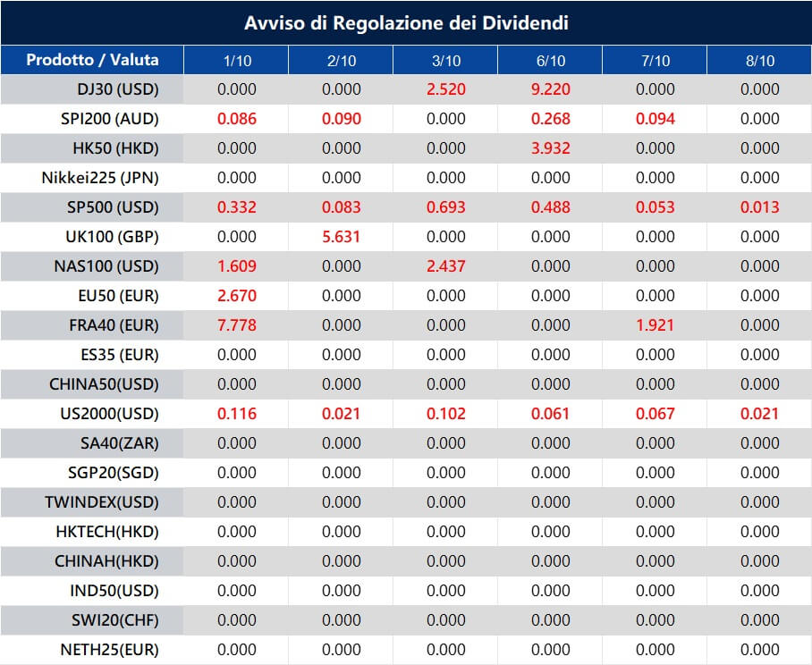Click the 2.437 value in NAS100 row
The width and height of the screenshot is (812, 665).
[x=445, y=266]
